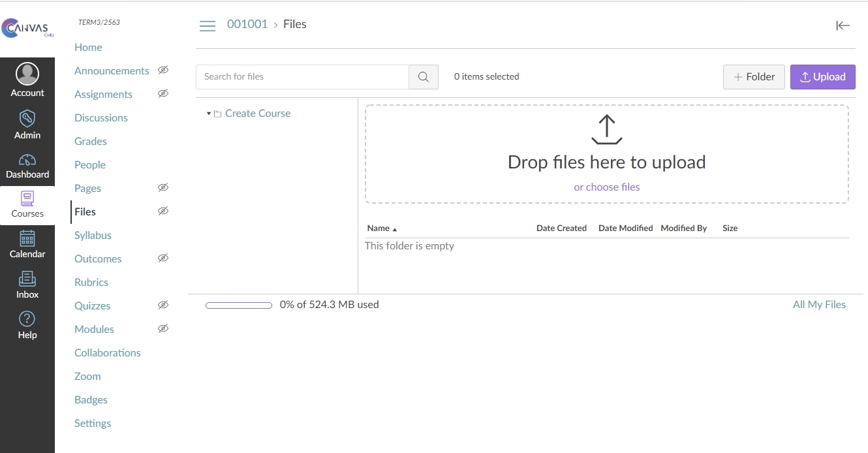Open Grades in the course menu

pos(91,142)
